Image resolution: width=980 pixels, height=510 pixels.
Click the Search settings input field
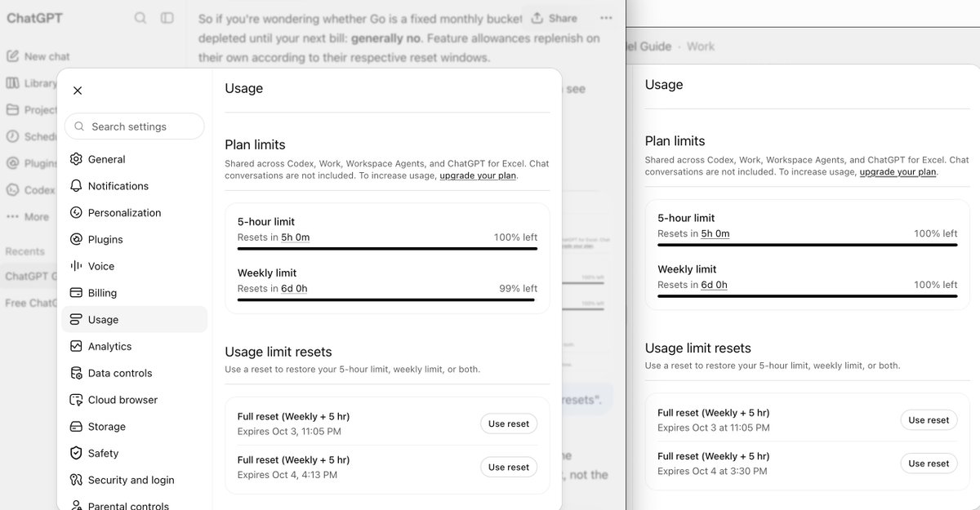(x=135, y=126)
